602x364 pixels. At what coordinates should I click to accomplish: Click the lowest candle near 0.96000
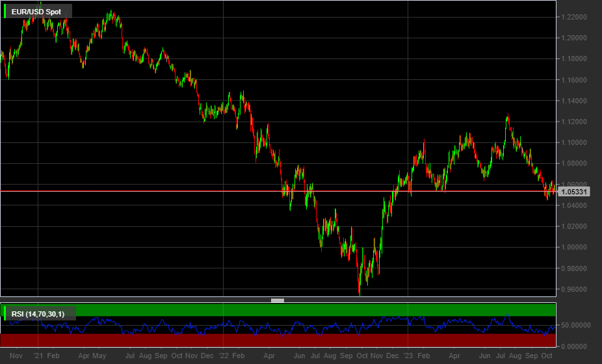point(360,291)
